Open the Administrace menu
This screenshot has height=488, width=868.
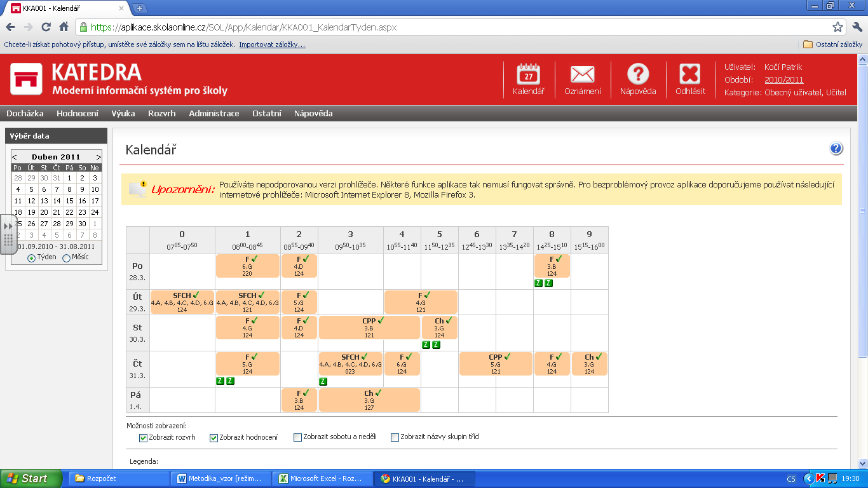click(x=214, y=113)
